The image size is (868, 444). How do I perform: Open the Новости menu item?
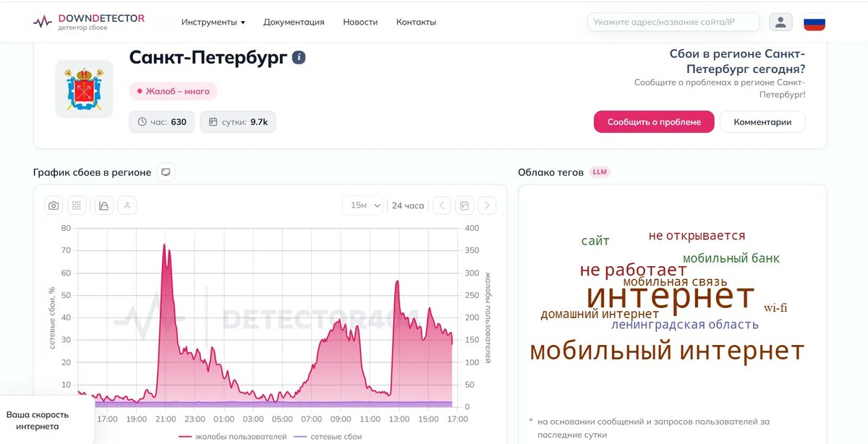360,22
